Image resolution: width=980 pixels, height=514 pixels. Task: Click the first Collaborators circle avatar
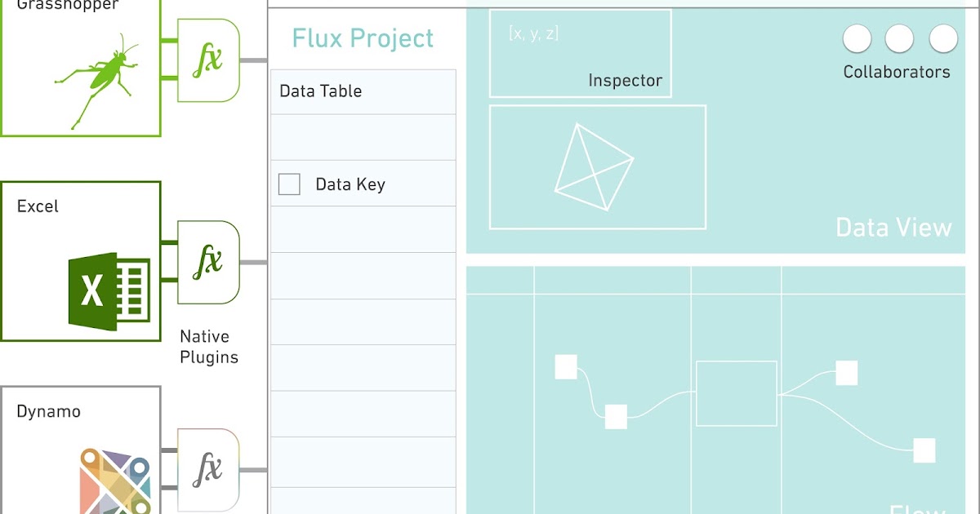tap(857, 38)
